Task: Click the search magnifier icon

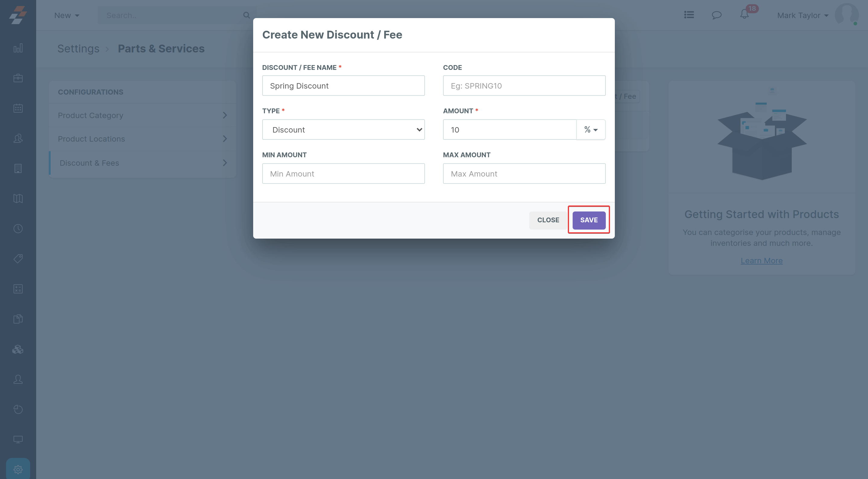Action: click(x=246, y=15)
